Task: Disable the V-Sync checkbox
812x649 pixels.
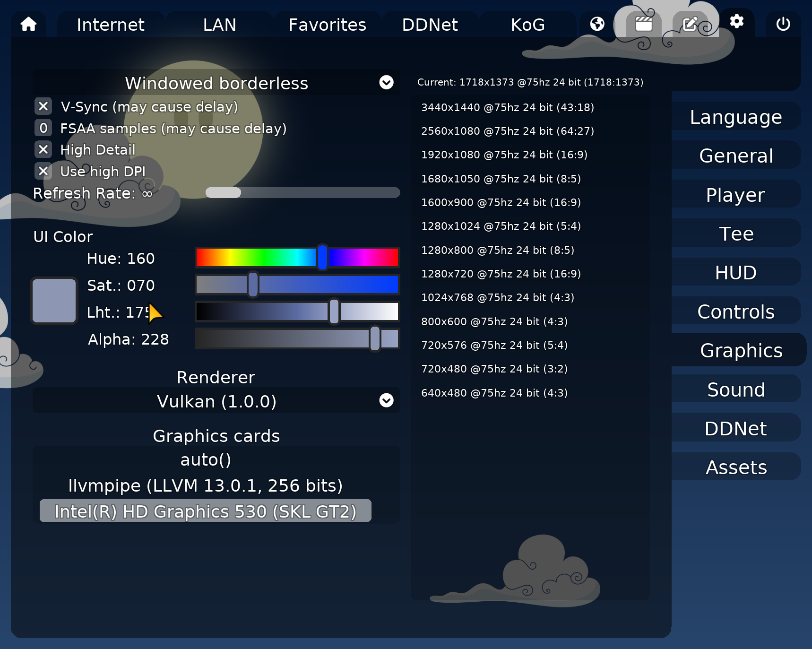Action: point(43,107)
